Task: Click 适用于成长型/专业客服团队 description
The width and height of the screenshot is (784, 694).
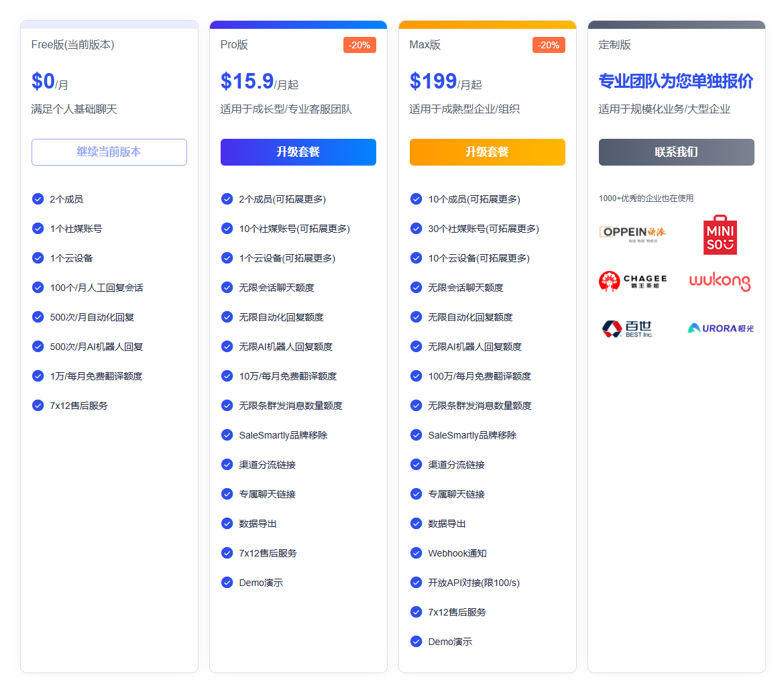Action: point(286,109)
